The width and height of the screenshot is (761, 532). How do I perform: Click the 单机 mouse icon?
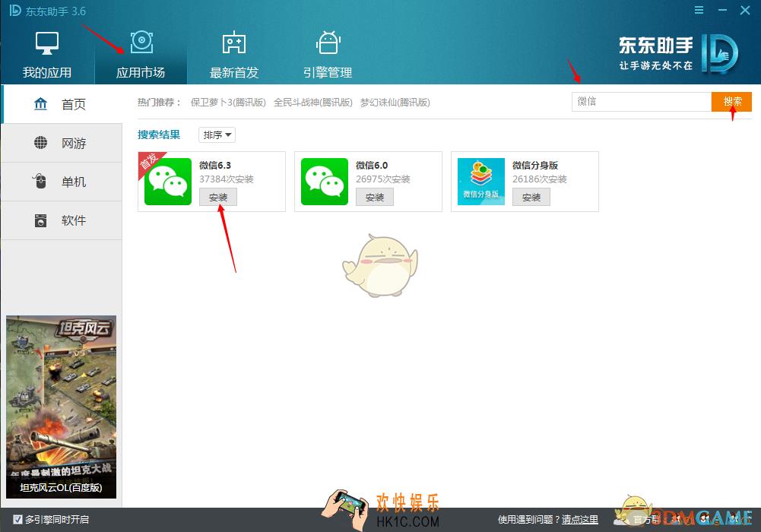click(40, 181)
